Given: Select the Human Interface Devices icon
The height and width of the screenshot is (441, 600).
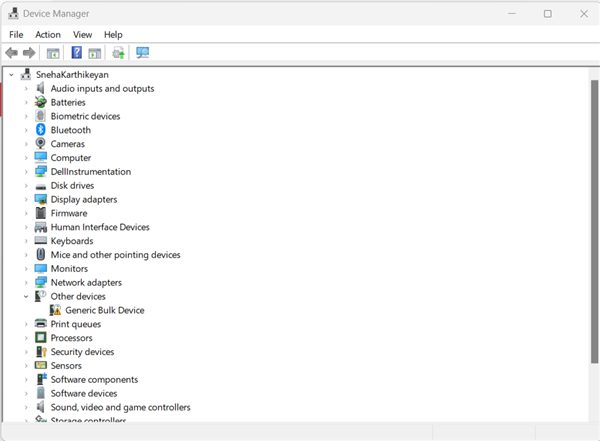Looking at the screenshot, I should pos(41,227).
